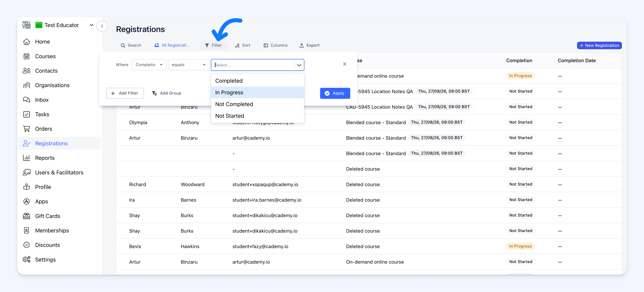The height and width of the screenshot is (292, 644).
Task: Click the Memberships badge icon
Action: click(27, 230)
